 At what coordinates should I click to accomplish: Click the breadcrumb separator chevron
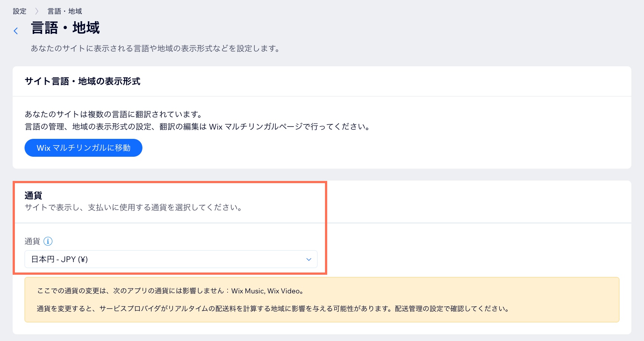37,11
